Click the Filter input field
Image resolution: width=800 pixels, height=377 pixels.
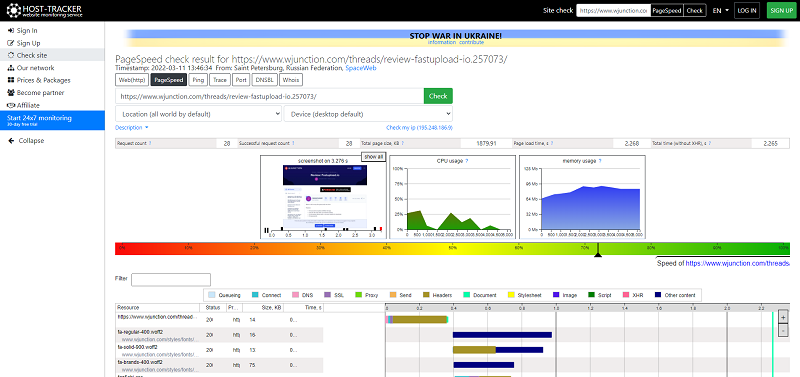[x=171, y=280]
